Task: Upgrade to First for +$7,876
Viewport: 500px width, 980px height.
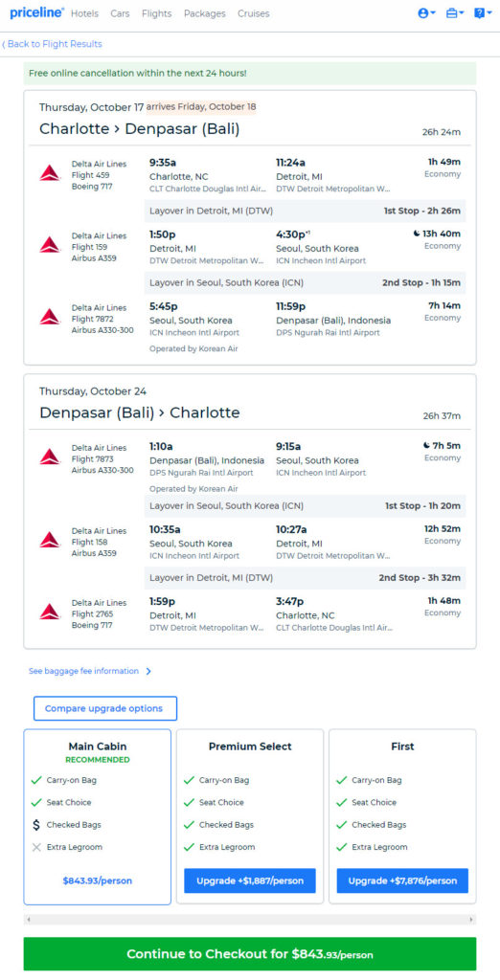Action: [x=402, y=880]
